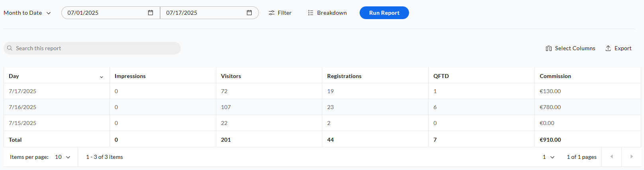Click the Export text button
Viewport: 644px width, 170px height.
point(623,48)
